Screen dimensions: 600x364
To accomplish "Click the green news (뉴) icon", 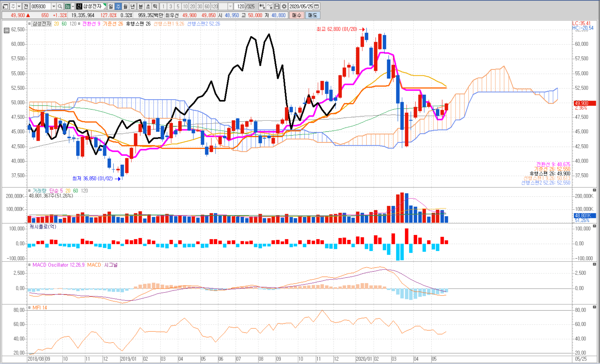I will pos(68,6).
